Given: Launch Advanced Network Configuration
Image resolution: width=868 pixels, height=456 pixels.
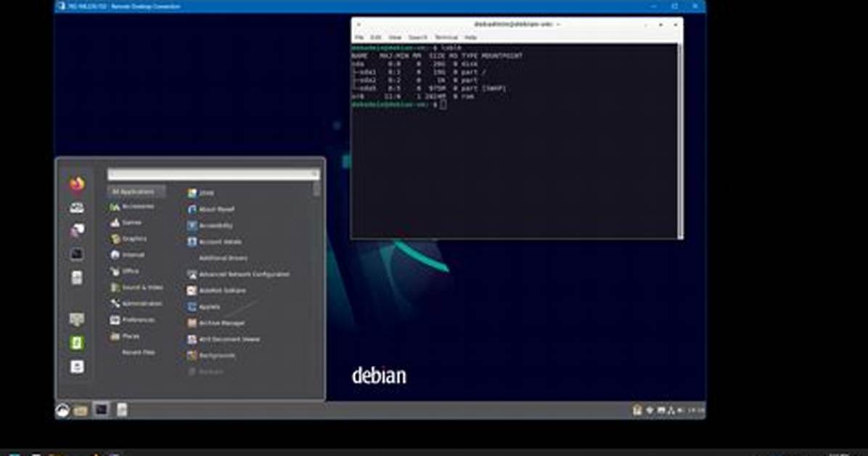Looking at the screenshot, I should (238, 274).
